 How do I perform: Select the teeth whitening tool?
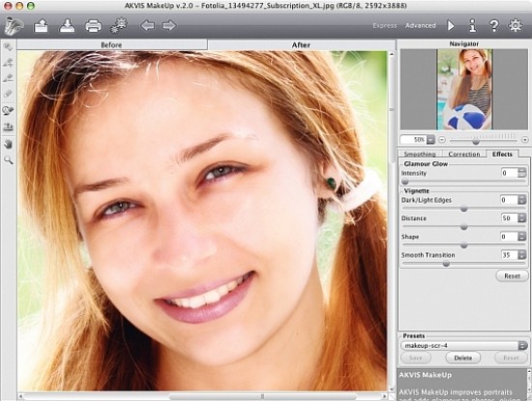tap(8, 110)
